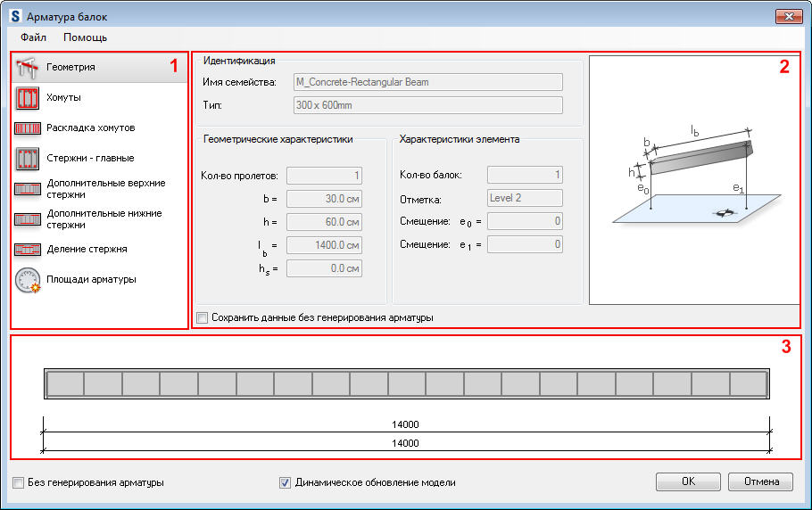Click the Отметка Level 2 field
Viewport: 812px width, 510px height.
[525, 198]
